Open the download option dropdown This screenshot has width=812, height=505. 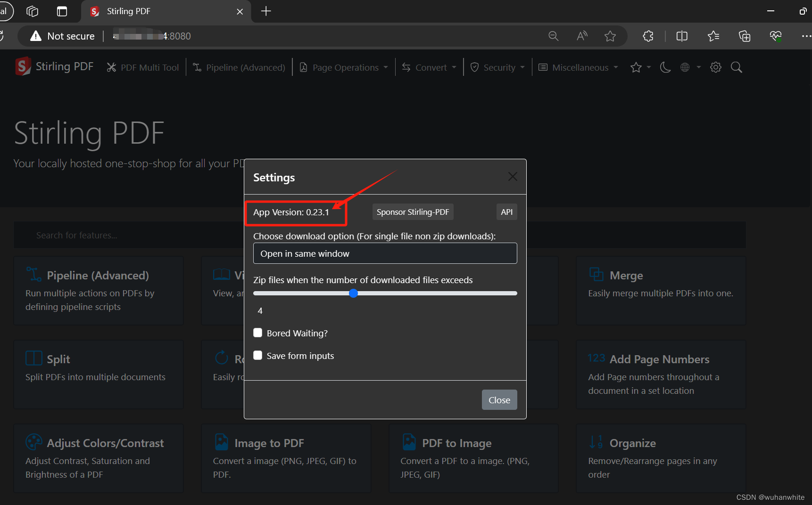tap(385, 253)
